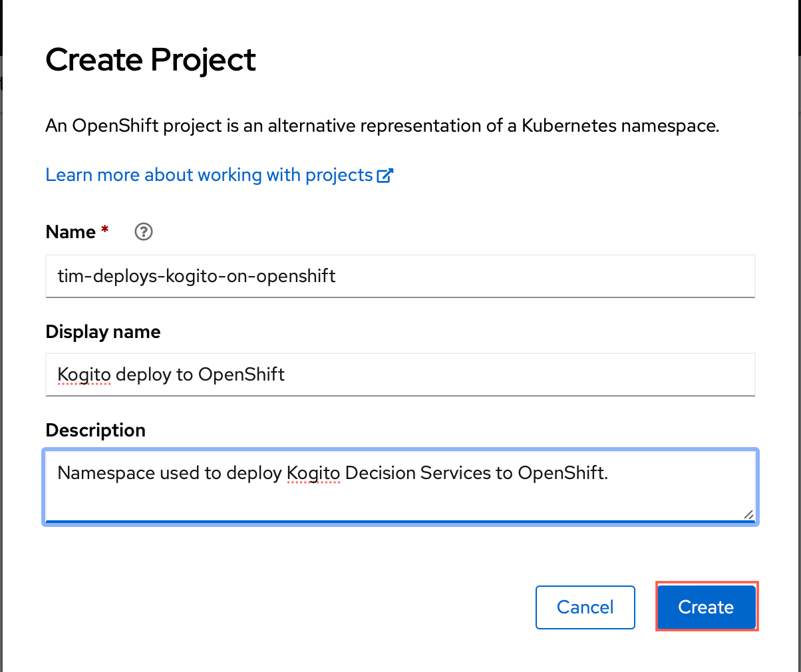Click the 'Display name' field label

pyautogui.click(x=103, y=332)
